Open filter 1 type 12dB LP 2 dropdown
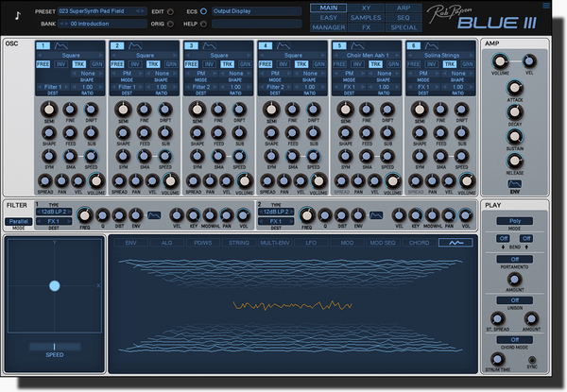Image resolution: width=567 pixels, height=392 pixels. pos(55,213)
